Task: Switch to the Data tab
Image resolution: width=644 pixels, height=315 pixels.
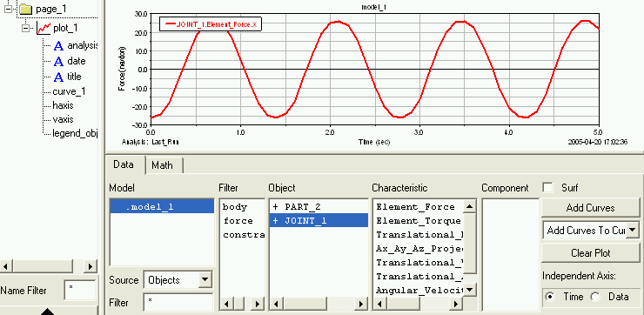Action: [x=124, y=165]
